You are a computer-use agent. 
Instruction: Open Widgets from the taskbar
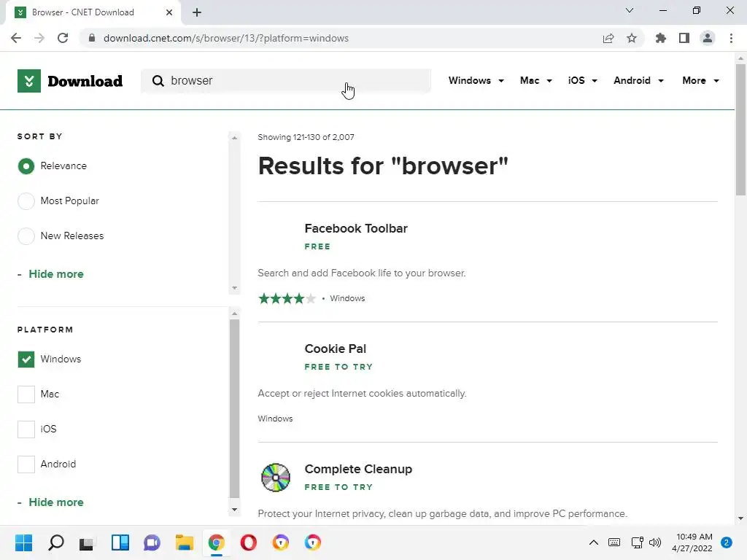click(x=120, y=542)
